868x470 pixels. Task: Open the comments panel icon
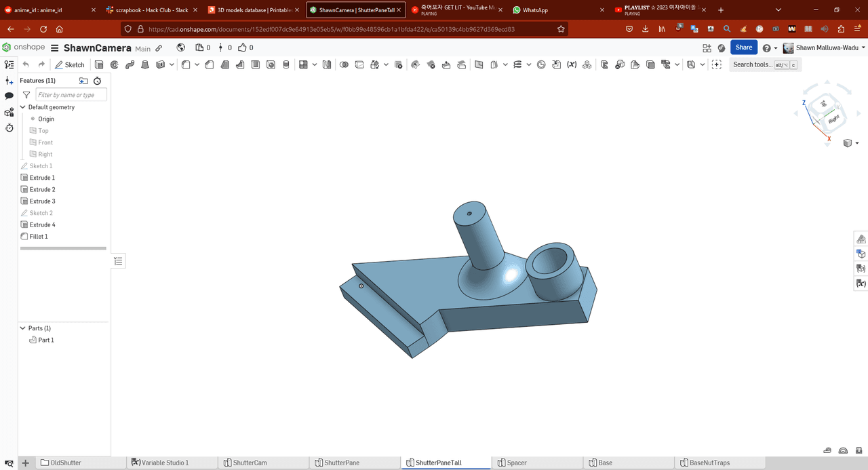[9, 96]
